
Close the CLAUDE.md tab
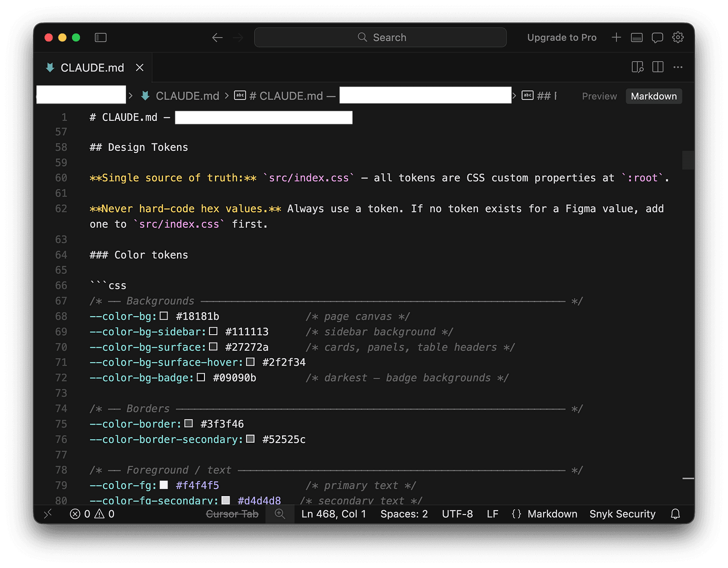point(139,67)
